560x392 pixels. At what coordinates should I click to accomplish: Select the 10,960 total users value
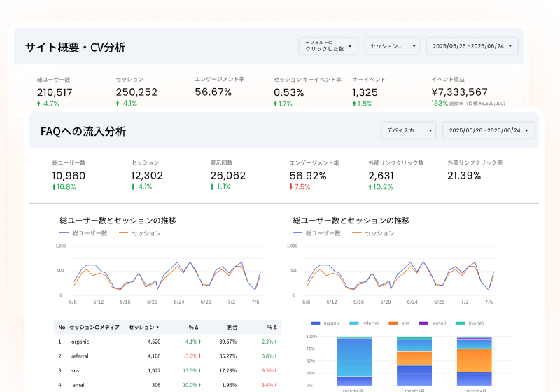(69, 176)
